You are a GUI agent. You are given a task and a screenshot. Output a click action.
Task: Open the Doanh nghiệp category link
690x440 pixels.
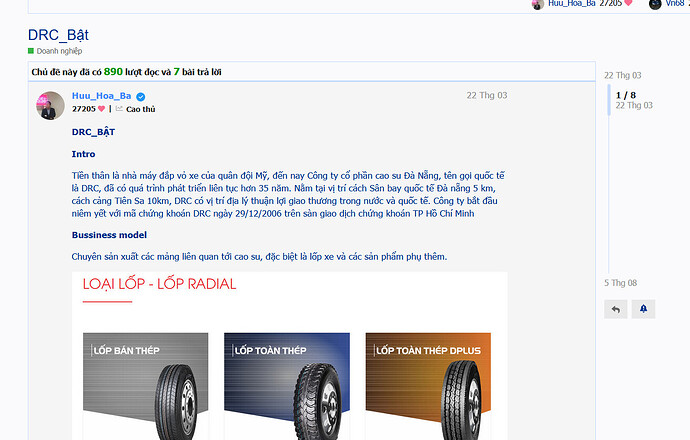coord(59,51)
